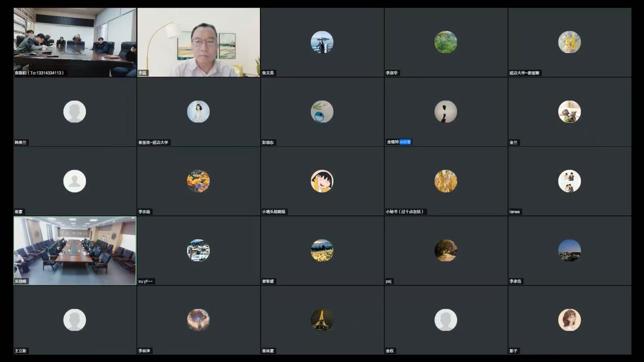Select the autumn leaves avatar of 李京勋
The height and width of the screenshot is (362, 644).
pos(198,181)
